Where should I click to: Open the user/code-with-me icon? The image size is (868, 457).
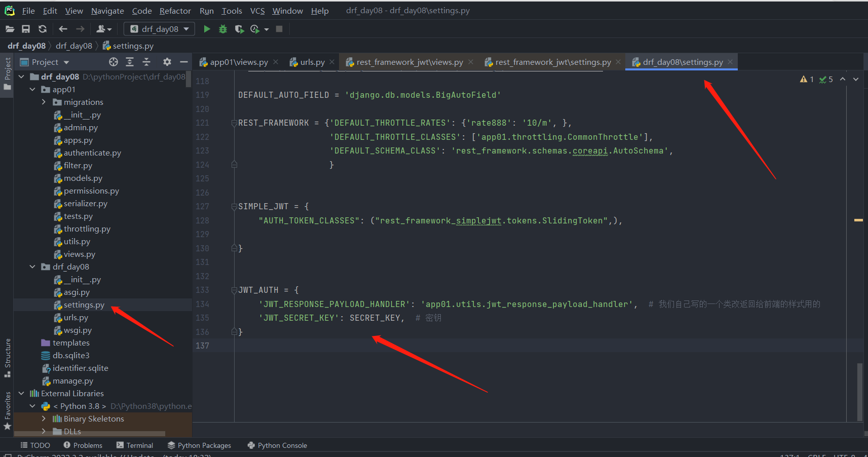104,29
